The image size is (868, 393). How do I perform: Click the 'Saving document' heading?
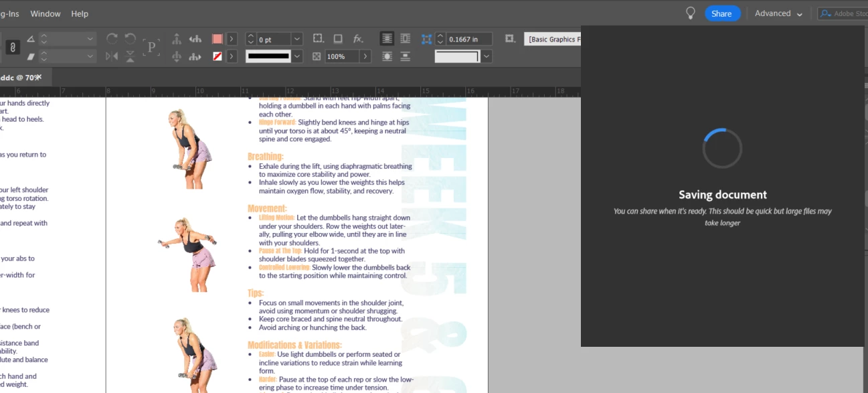click(723, 195)
